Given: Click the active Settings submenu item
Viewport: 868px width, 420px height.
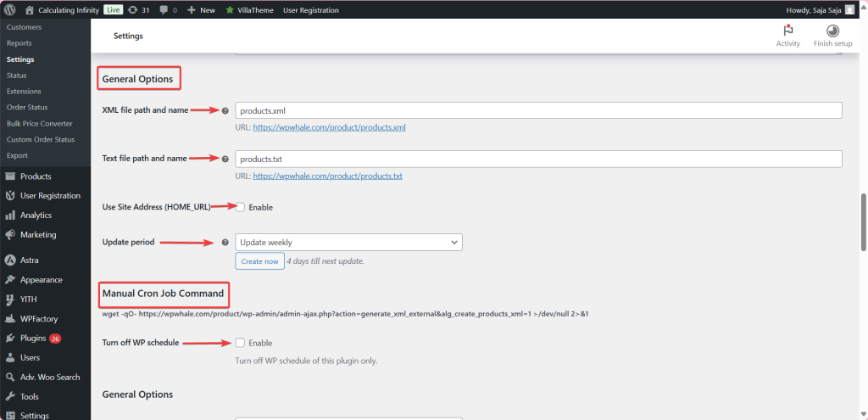Looking at the screenshot, I should point(20,59).
